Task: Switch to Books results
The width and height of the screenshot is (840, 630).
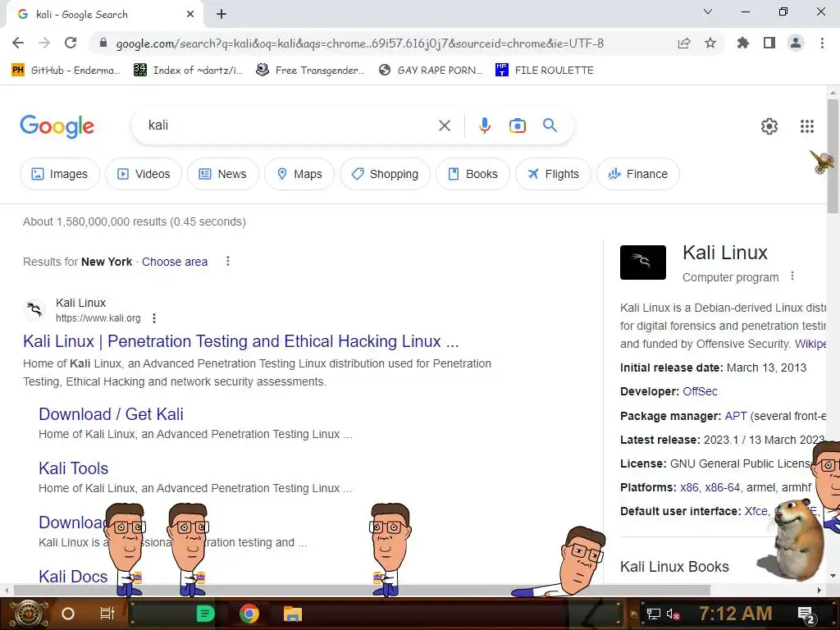Action: point(472,174)
